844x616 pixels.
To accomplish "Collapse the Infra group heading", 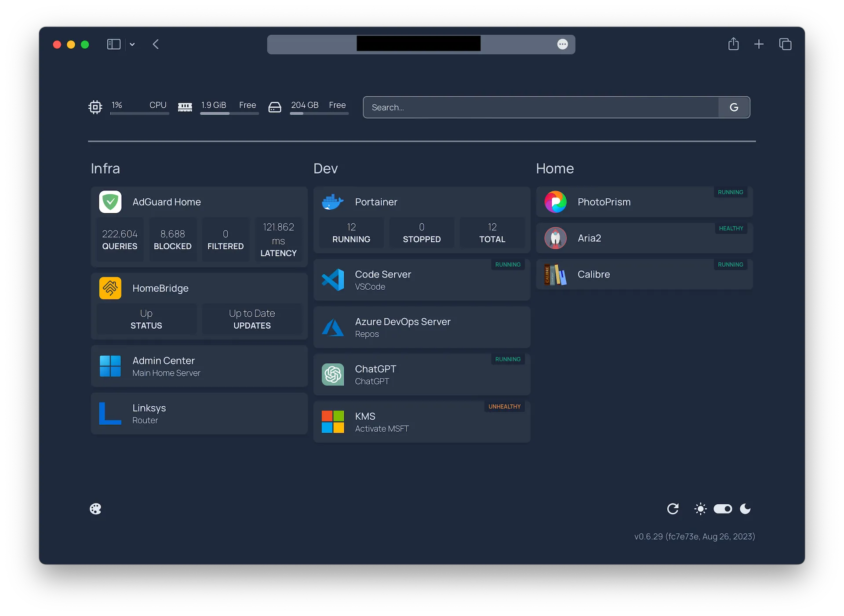I will pyautogui.click(x=105, y=168).
